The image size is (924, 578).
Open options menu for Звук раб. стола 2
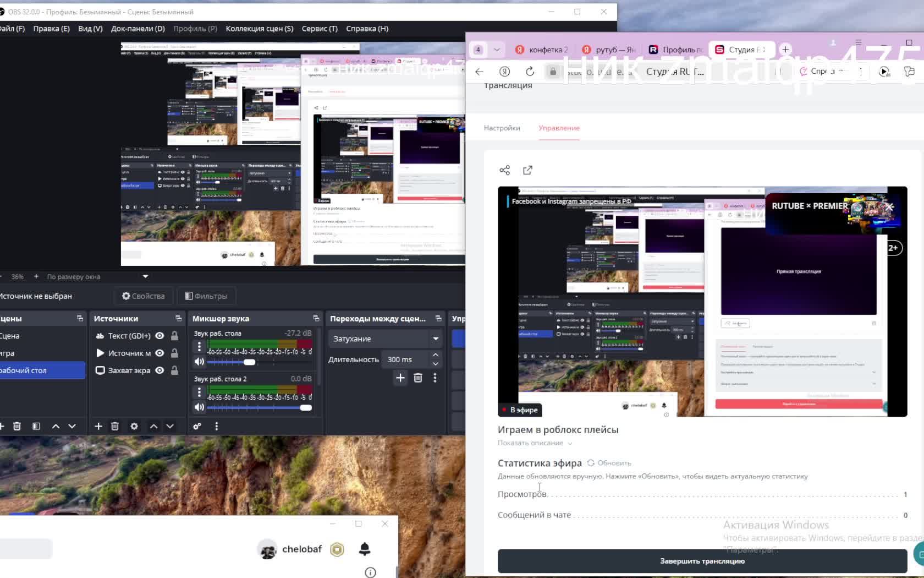pos(199,392)
